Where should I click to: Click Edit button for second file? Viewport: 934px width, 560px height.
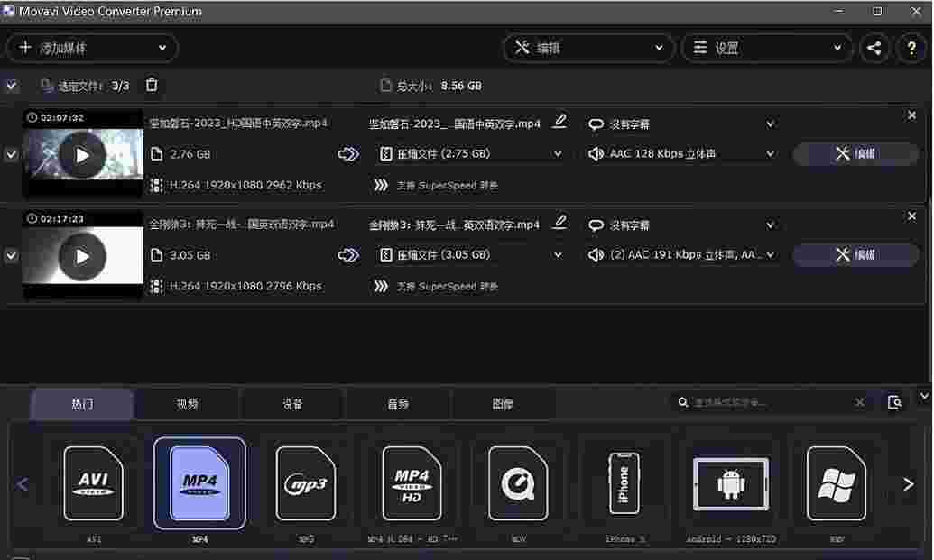(x=855, y=255)
